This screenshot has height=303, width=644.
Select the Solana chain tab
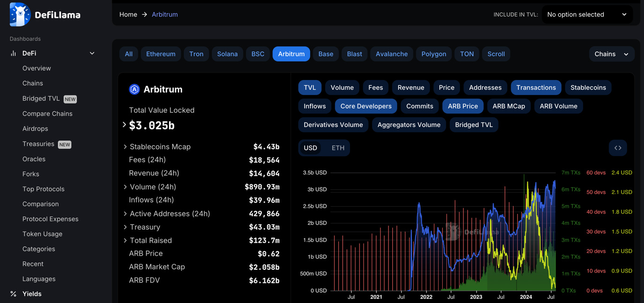tap(227, 54)
